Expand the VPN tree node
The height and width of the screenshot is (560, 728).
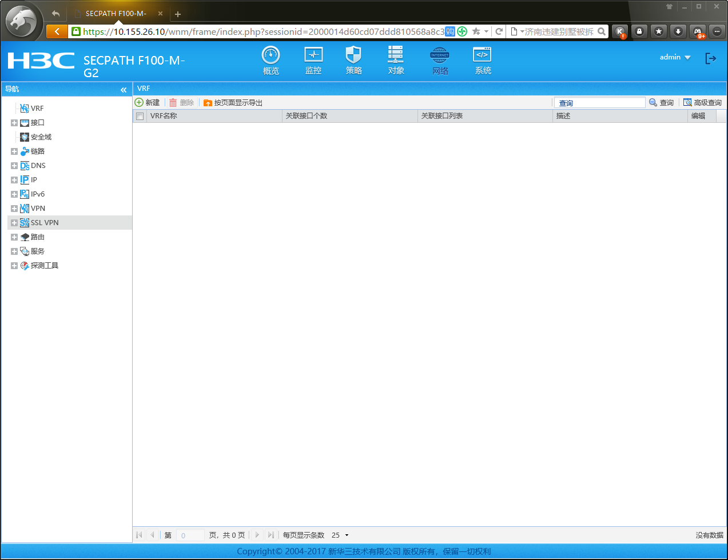14,209
